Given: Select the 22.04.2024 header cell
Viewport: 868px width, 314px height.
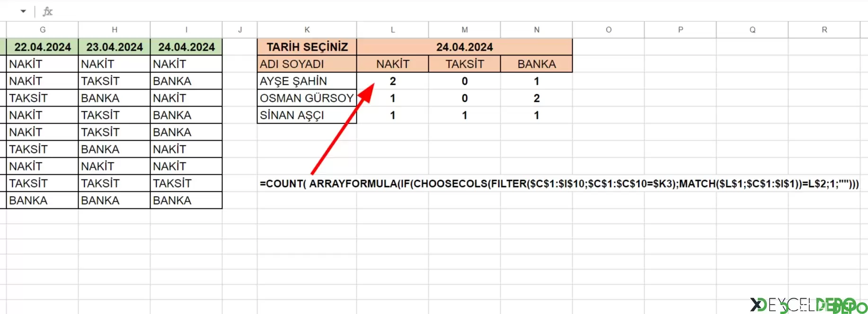Looking at the screenshot, I should (43, 47).
